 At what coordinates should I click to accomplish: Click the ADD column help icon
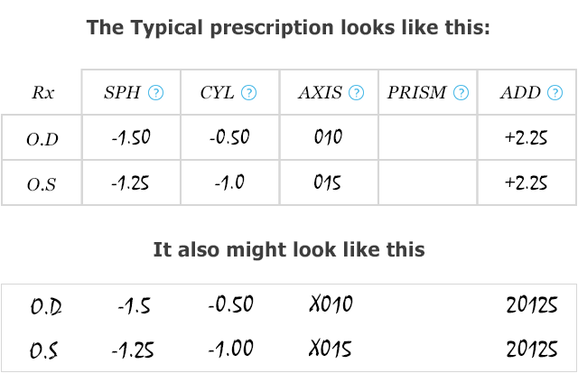click(x=555, y=92)
